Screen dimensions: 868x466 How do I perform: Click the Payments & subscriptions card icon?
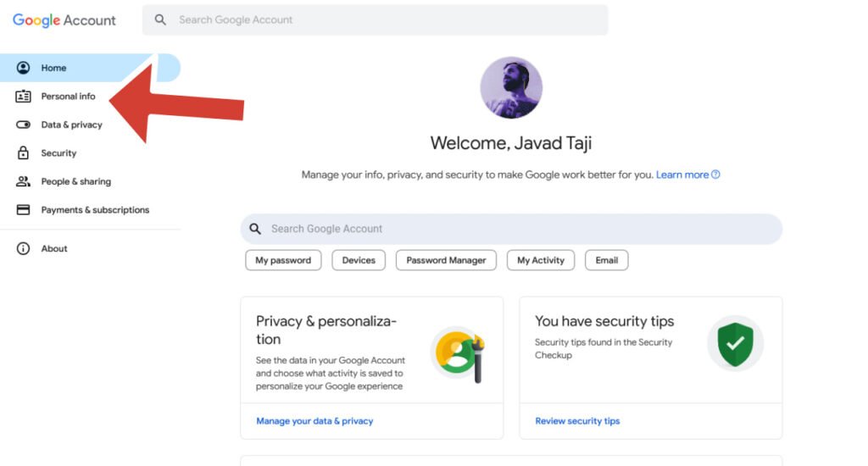coord(23,210)
